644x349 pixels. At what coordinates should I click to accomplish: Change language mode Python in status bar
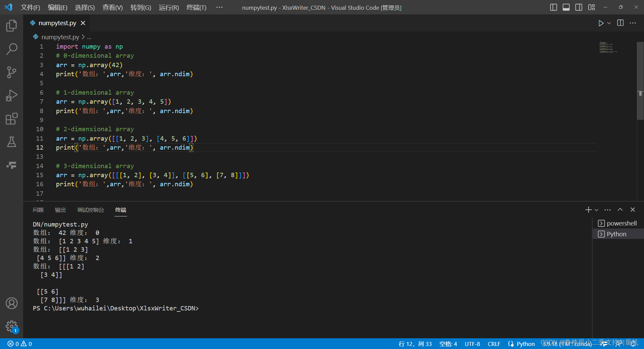point(526,344)
